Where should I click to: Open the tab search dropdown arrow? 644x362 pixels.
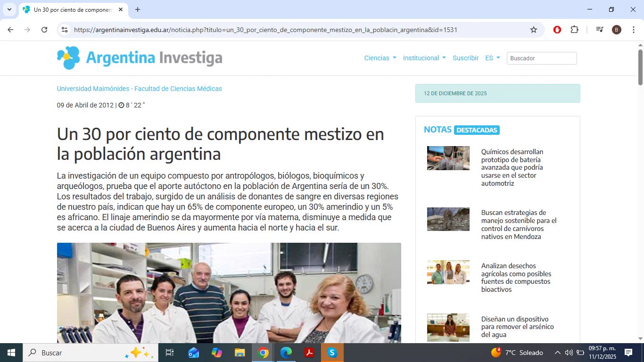tap(9, 9)
